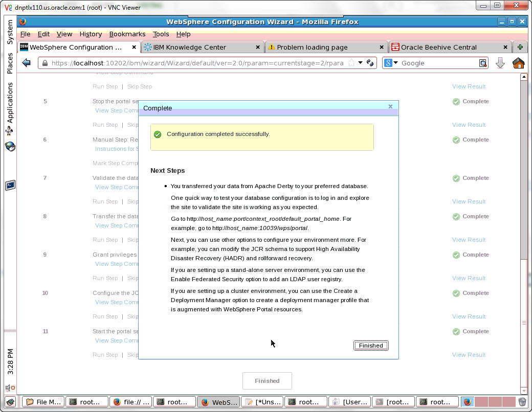Image resolution: width=532 pixels, height=412 pixels.
Task: Open Downloads arrow icon
Action: pyautogui.click(x=500, y=63)
